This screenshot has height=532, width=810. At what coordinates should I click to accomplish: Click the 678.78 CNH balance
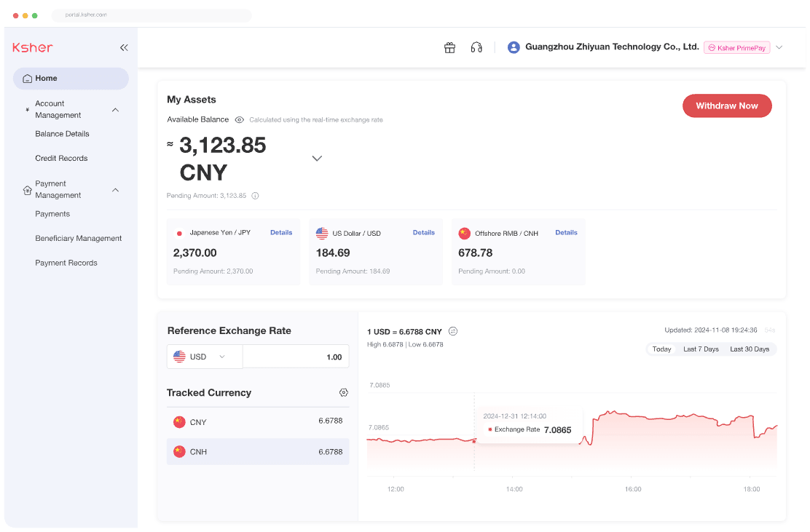[475, 253]
